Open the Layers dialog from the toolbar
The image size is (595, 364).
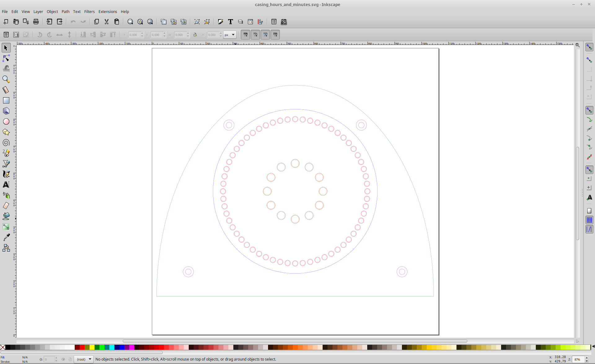241,22
